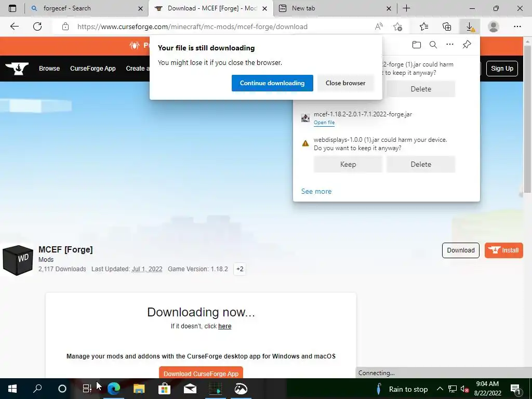
Task: Open the network icon in system tray
Action: tap(453, 389)
